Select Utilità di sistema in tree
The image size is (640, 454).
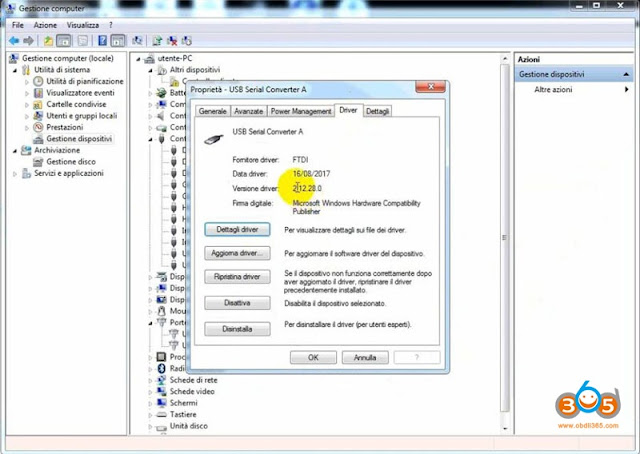[62, 70]
